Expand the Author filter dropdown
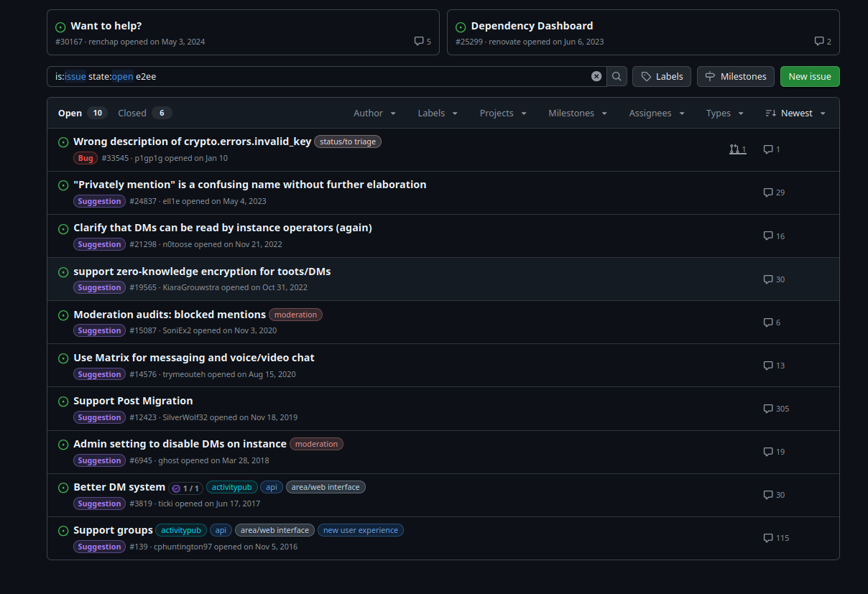Image resolution: width=868 pixels, height=594 pixels. (374, 113)
